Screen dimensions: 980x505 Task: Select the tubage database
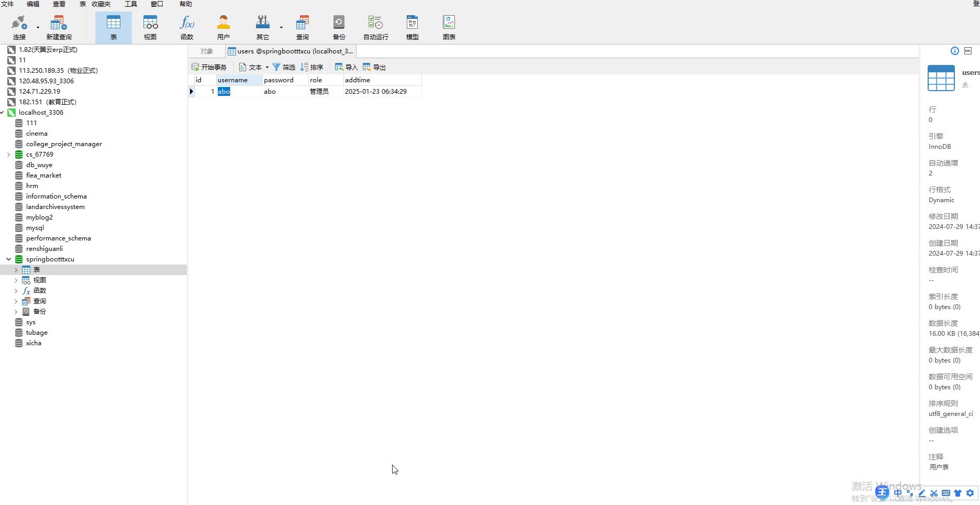[37, 333]
